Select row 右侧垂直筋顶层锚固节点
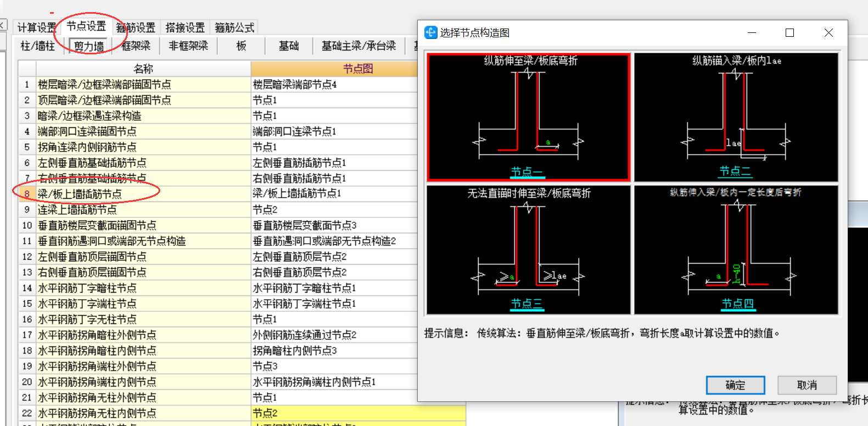 coord(143,272)
